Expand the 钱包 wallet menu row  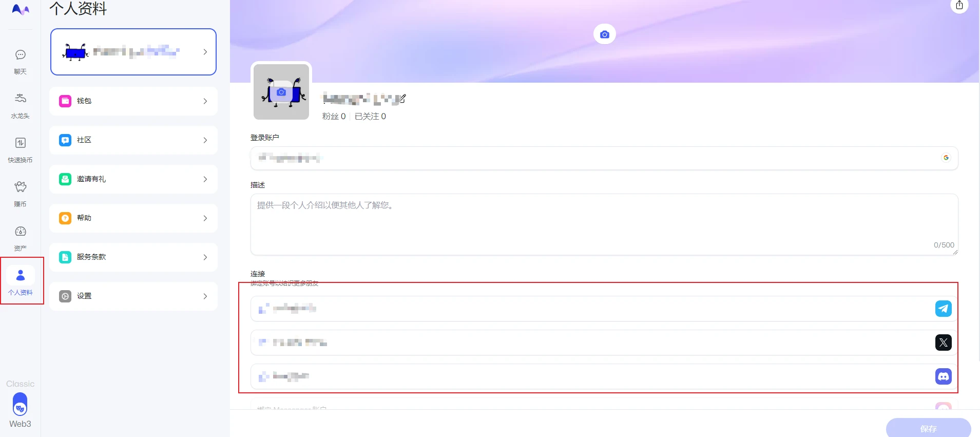(133, 101)
